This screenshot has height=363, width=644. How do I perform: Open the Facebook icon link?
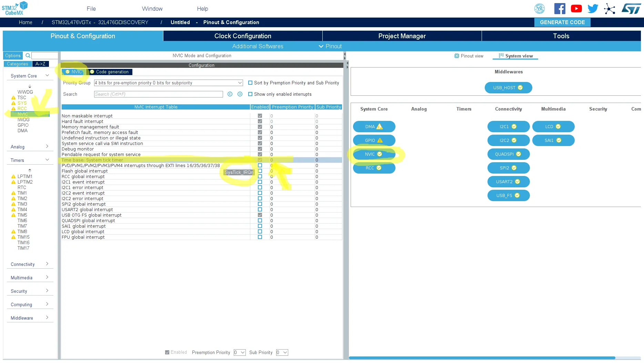tap(560, 9)
